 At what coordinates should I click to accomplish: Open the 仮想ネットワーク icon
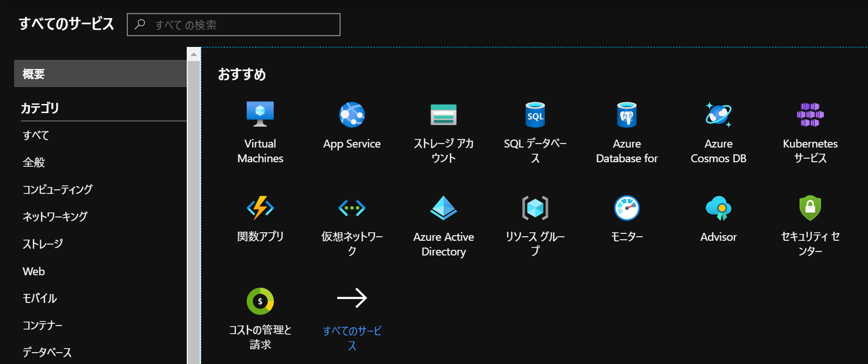352,208
